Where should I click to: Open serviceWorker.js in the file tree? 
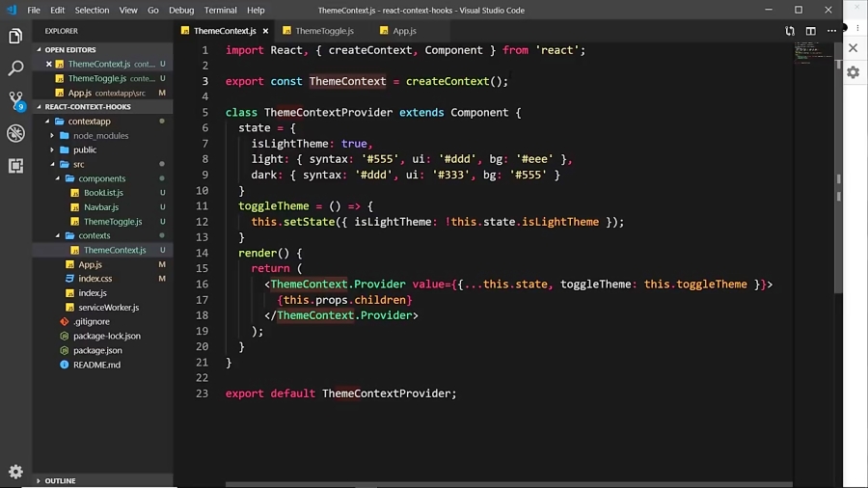(108, 307)
